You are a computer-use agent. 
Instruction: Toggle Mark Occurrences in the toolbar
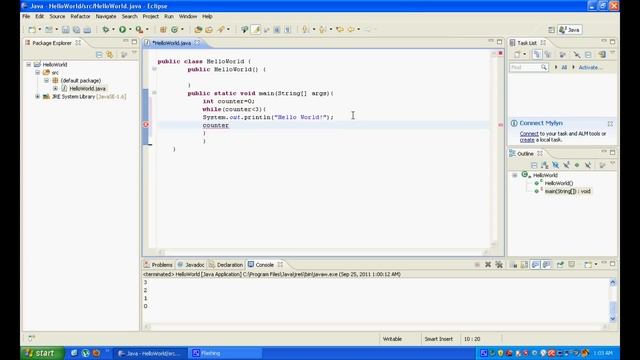tap(256, 29)
